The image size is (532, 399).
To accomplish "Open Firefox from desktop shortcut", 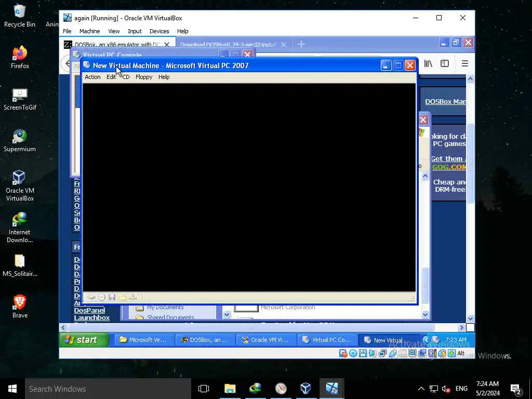I will coord(20,57).
